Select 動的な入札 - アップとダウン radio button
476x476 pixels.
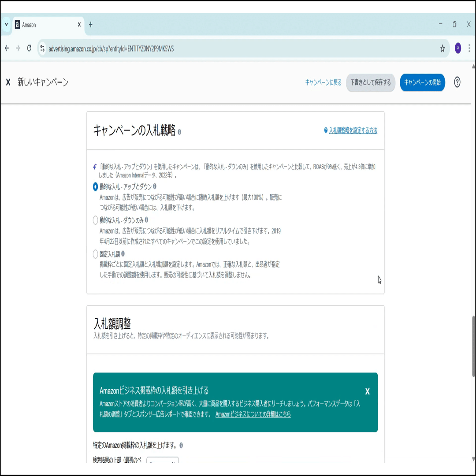tap(95, 187)
